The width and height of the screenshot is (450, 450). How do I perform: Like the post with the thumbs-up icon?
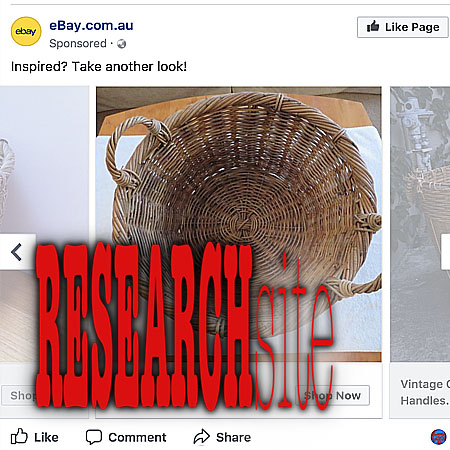(x=19, y=437)
